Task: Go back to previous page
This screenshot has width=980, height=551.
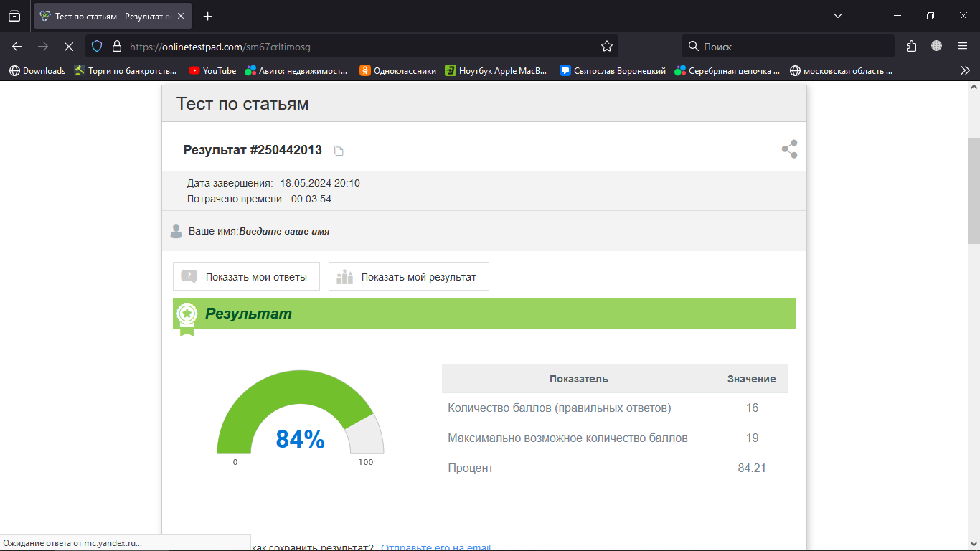Action: (17, 46)
